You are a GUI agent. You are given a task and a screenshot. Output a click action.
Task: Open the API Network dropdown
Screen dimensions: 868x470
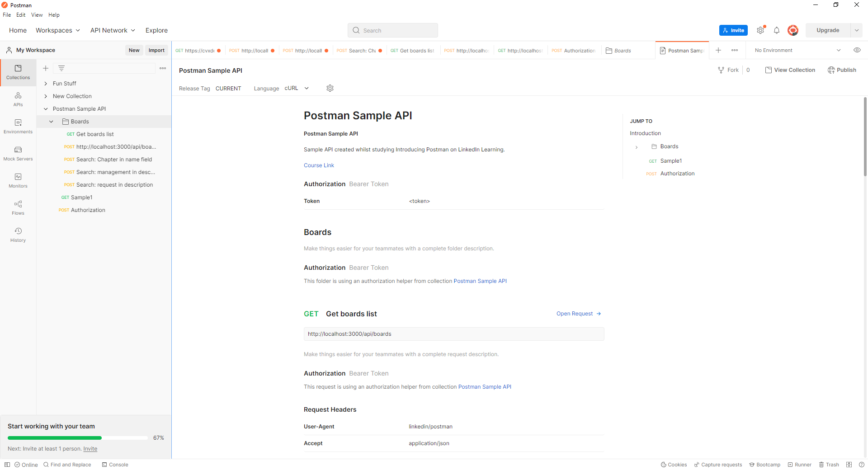pyautogui.click(x=113, y=30)
